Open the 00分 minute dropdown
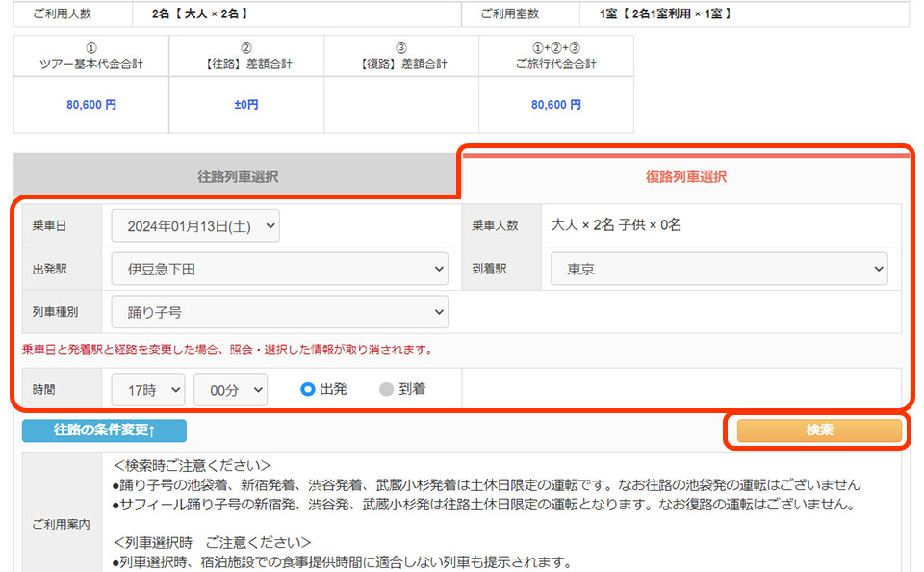 [230, 390]
